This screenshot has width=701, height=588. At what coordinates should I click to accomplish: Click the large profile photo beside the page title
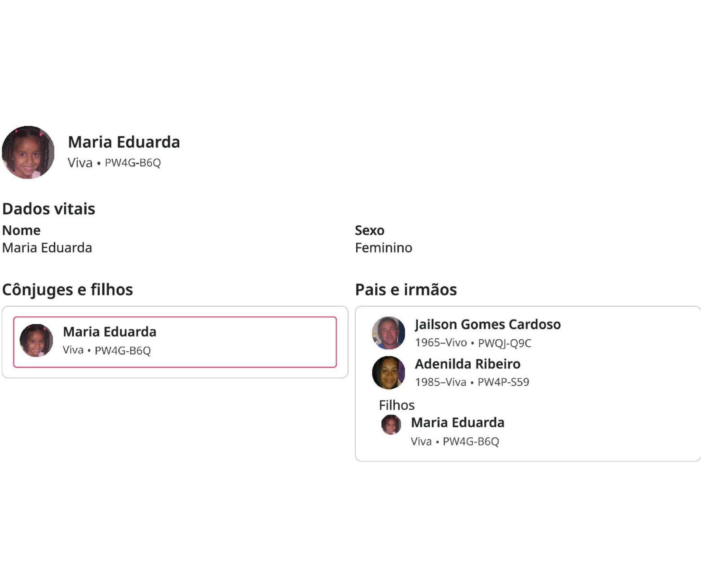28,152
